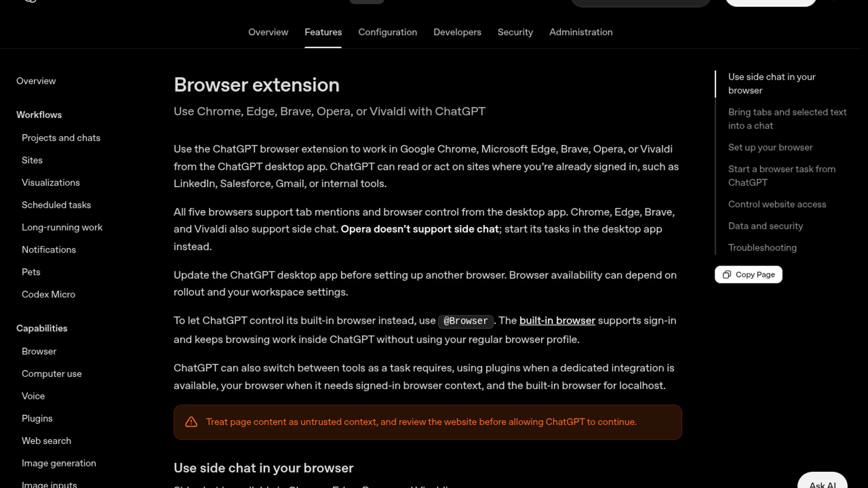Jump to Use side chat in your browser
Image resolution: width=868 pixels, height=488 pixels.
pos(772,84)
